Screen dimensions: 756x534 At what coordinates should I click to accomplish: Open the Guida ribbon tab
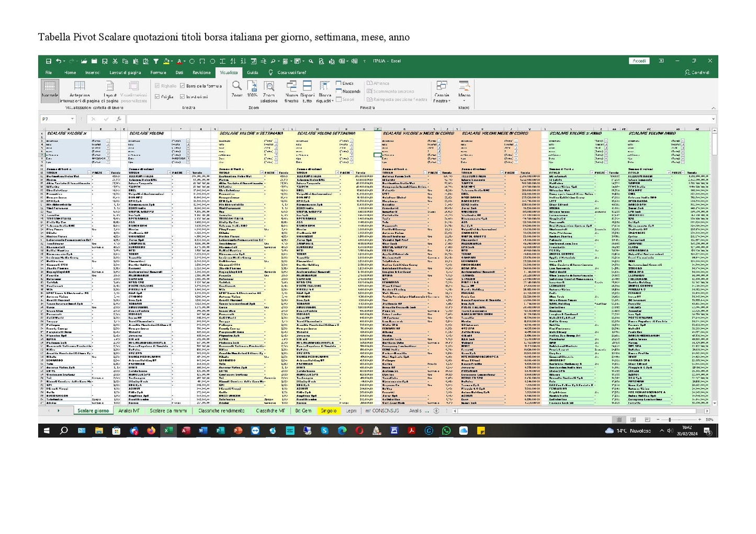(x=253, y=73)
